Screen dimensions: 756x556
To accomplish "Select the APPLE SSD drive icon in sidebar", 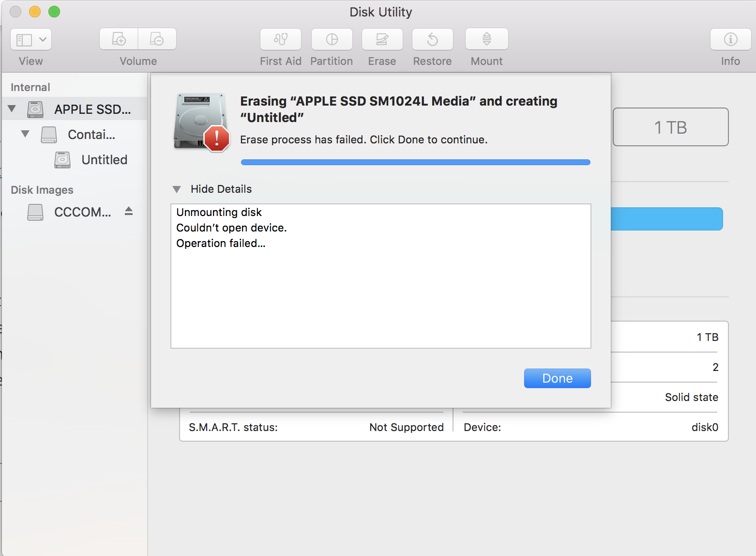I will (35, 109).
